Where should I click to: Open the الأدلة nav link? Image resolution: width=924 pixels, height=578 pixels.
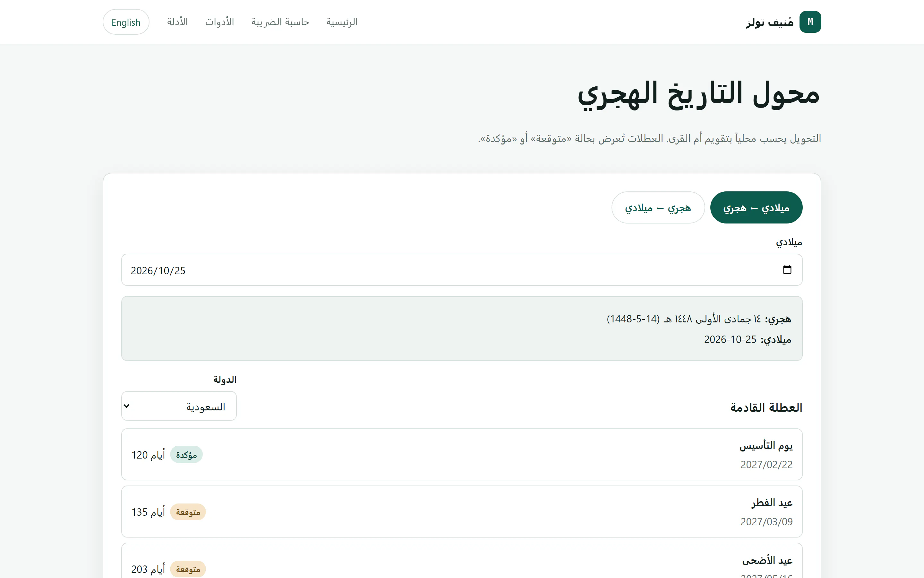pos(177,22)
